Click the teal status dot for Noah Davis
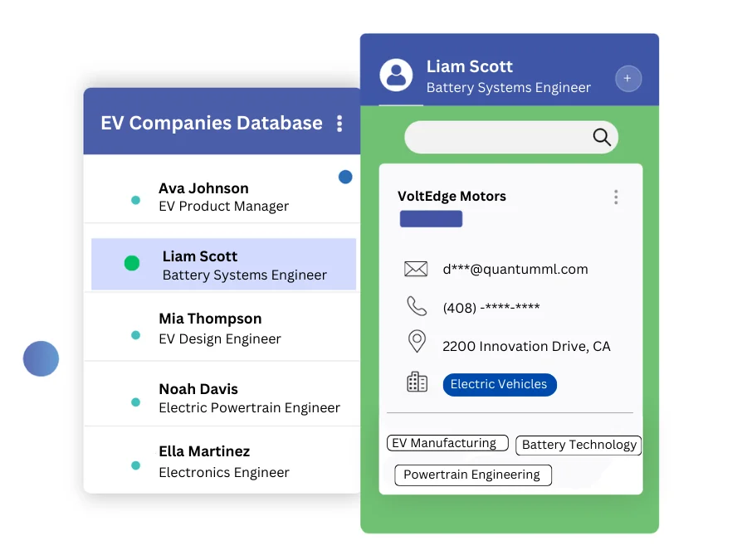This screenshot has width=747, height=560. (x=136, y=402)
